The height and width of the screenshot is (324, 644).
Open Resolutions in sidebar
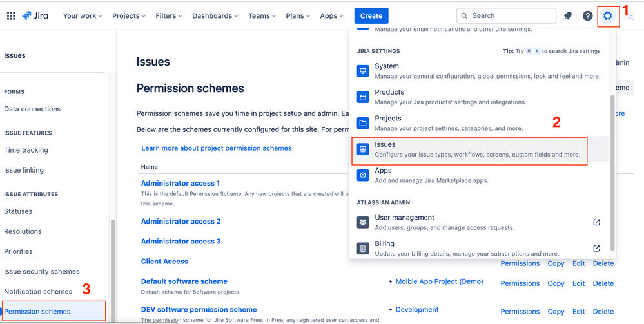[x=23, y=231]
